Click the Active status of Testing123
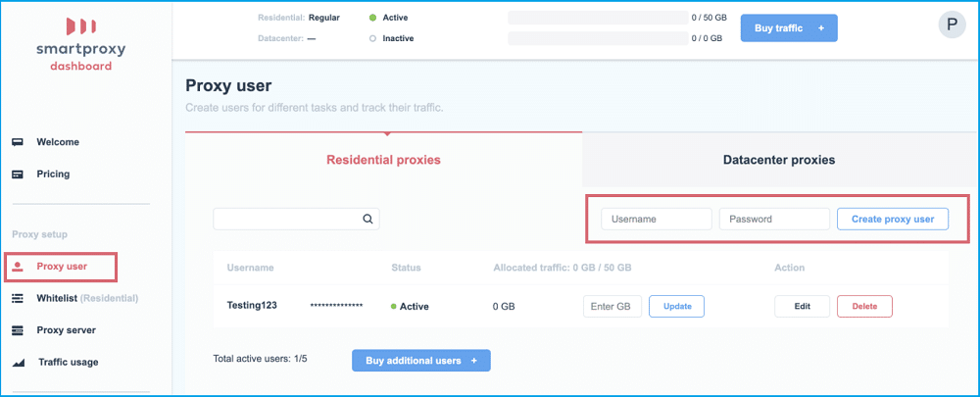 tap(410, 307)
